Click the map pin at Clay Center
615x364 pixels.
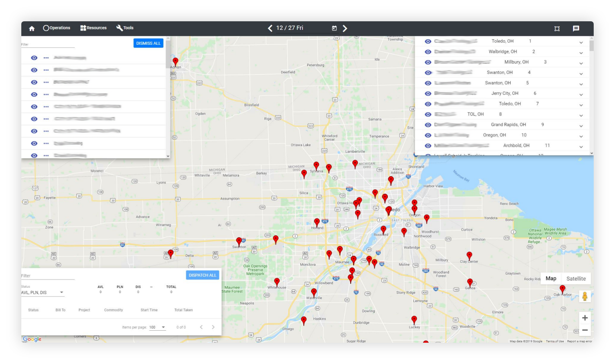[x=469, y=256]
